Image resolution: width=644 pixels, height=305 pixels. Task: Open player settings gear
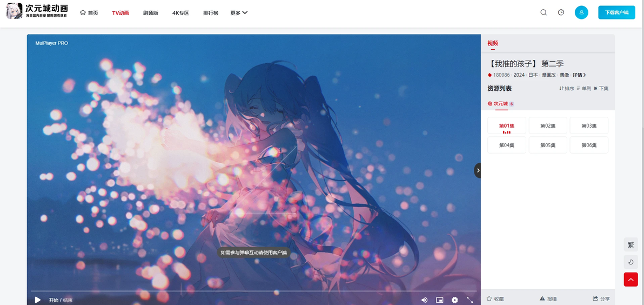coord(455,300)
